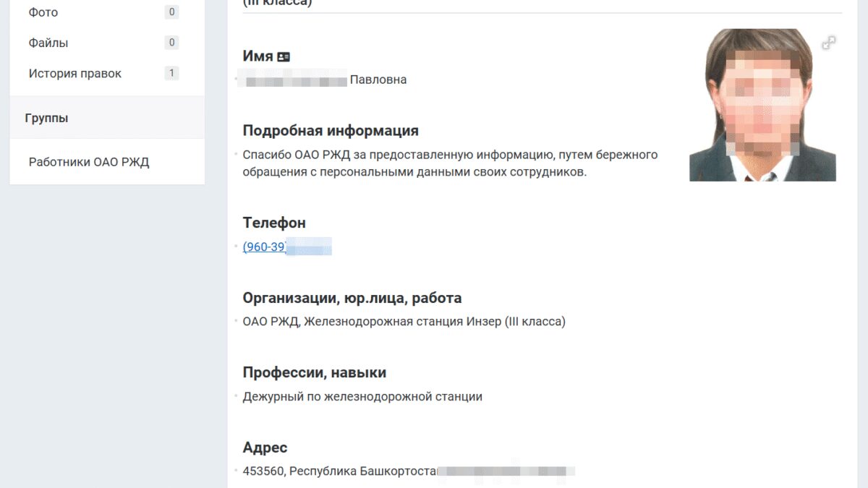Viewport: 868px width, 488px height.
Task: Click the enlarge photo icon
Action: (829, 43)
